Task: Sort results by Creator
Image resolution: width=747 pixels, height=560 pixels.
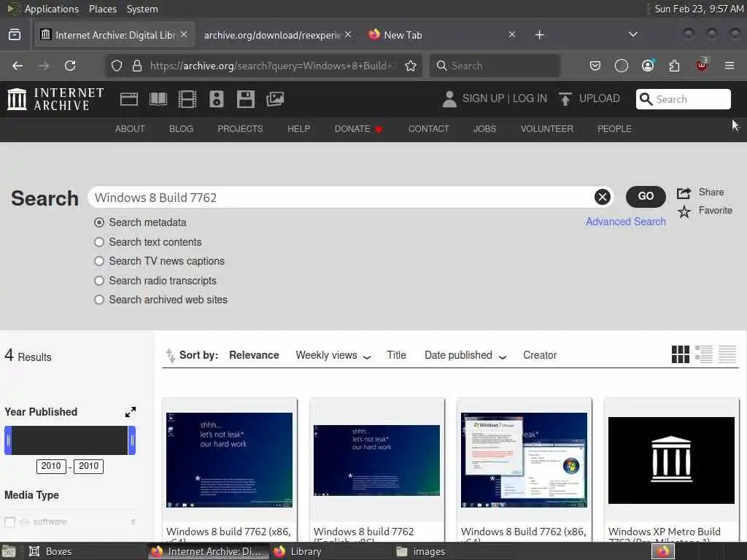Action: tap(540, 355)
